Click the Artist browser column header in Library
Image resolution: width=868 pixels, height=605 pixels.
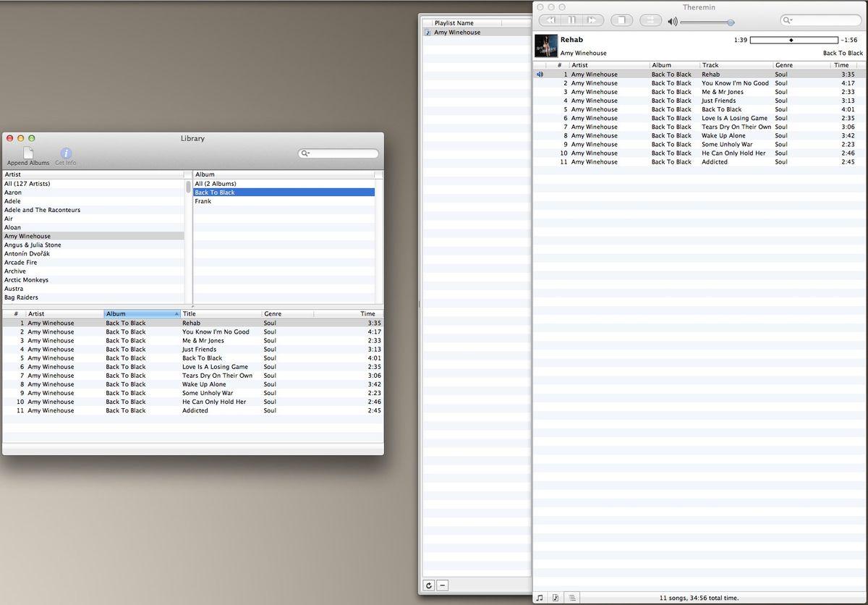[x=94, y=174]
